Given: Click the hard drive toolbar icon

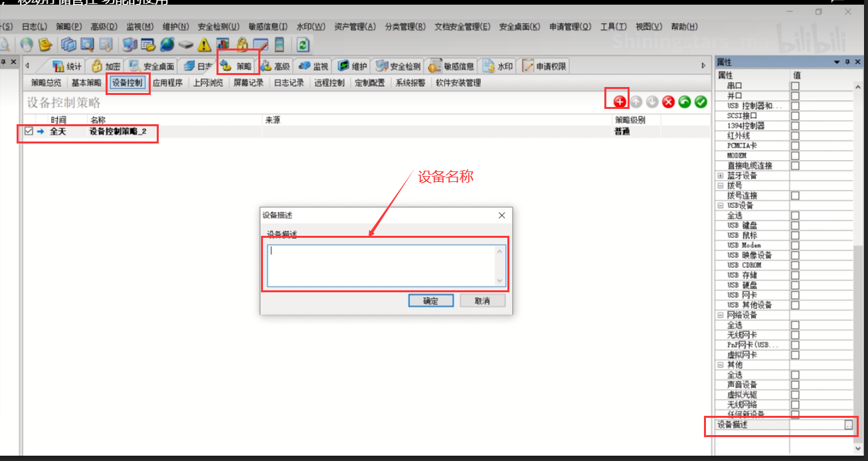Looking at the screenshot, I should coord(186,45).
